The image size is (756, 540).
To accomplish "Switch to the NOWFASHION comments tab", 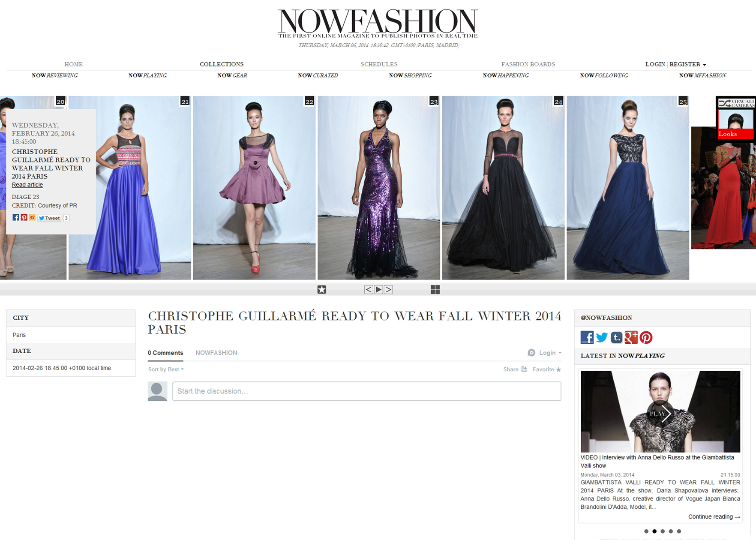I will coord(216,353).
